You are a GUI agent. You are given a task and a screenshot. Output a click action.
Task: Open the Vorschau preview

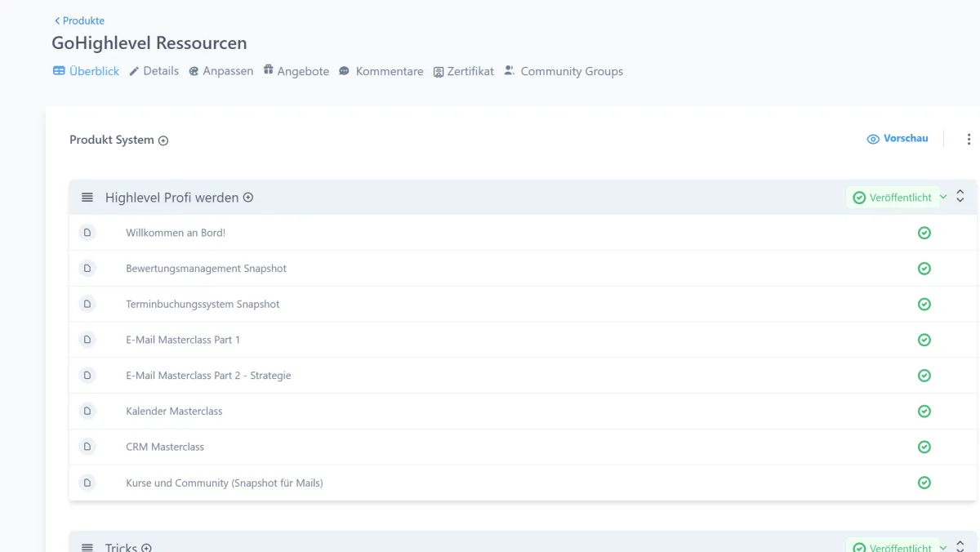point(898,139)
